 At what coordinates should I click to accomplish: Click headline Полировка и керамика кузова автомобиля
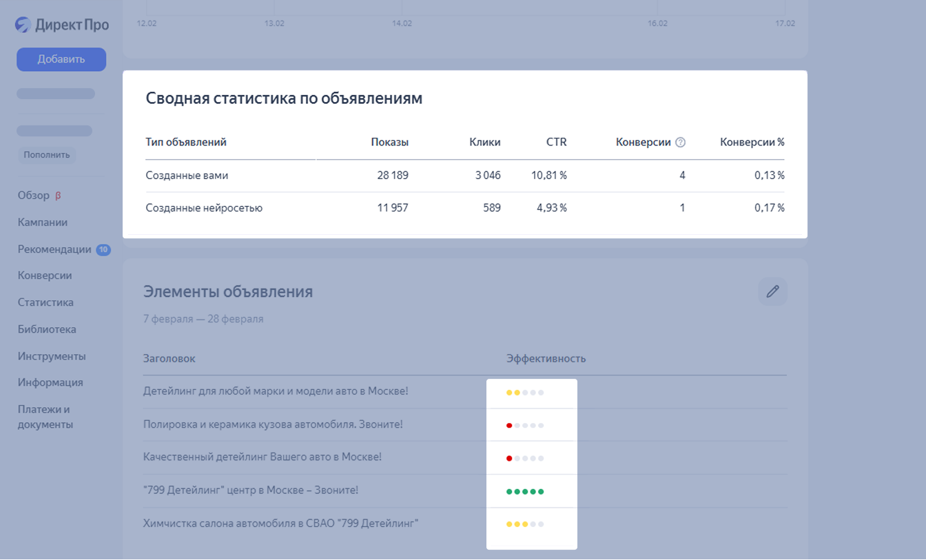point(273,424)
